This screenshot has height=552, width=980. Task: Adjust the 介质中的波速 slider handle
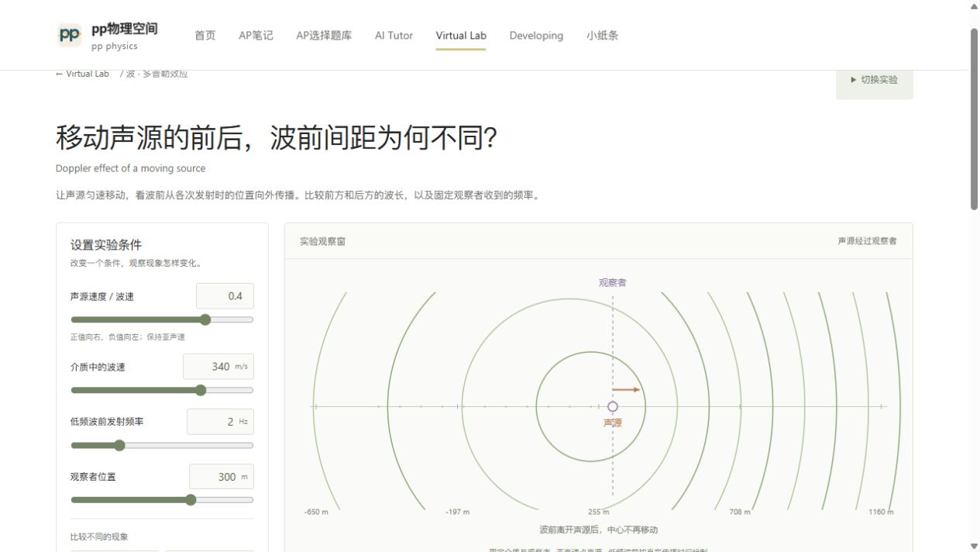pos(201,390)
